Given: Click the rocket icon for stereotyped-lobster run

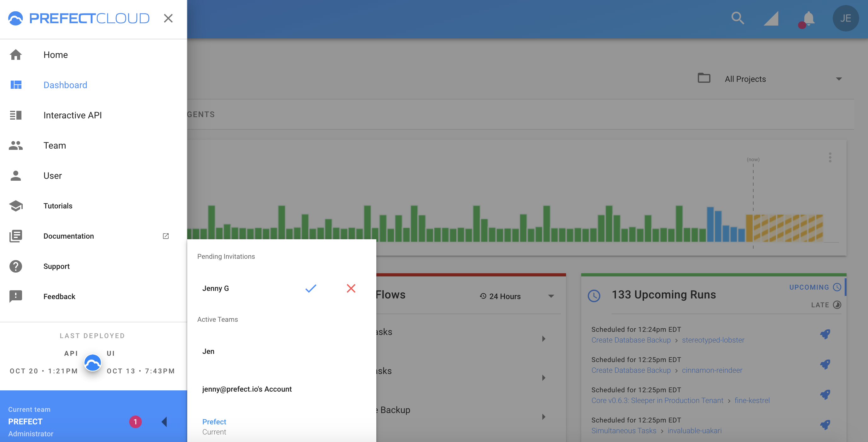Looking at the screenshot, I should click(825, 334).
